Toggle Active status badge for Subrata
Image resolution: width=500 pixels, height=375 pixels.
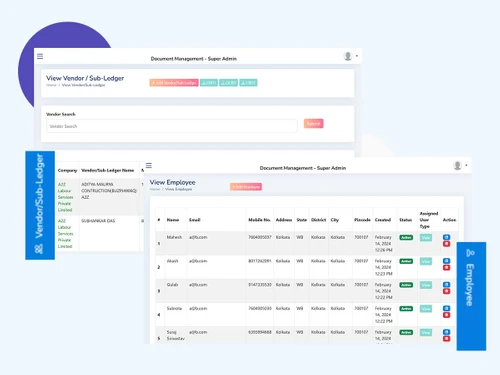point(406,308)
